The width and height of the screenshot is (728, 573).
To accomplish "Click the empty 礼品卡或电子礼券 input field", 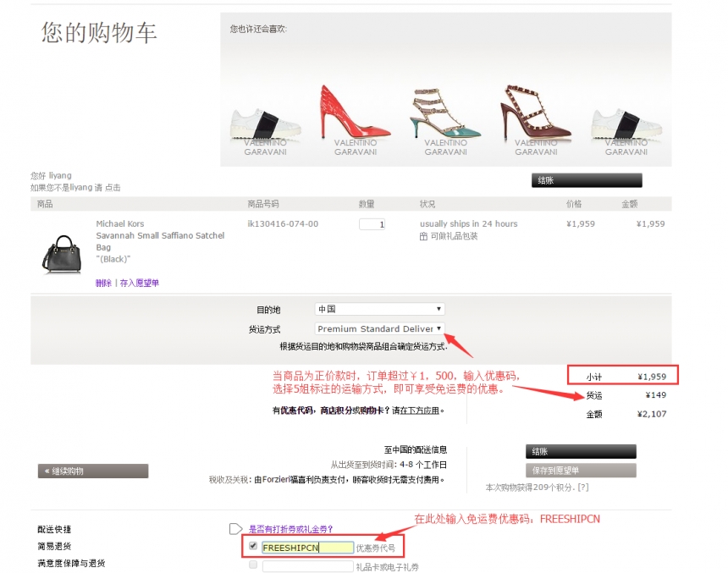I will 307,566.
